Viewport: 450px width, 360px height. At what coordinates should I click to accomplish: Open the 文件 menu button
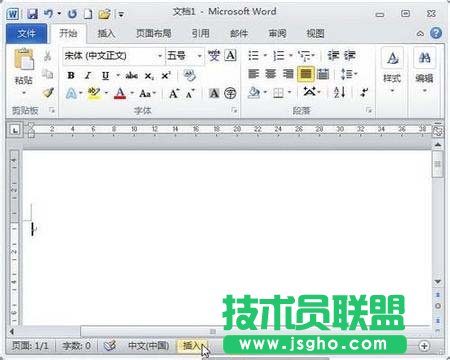[x=27, y=33]
